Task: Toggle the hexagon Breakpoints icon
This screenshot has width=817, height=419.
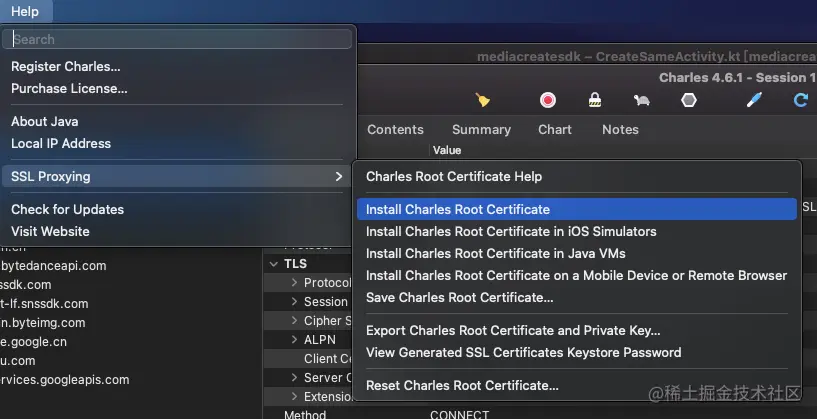Action: pyautogui.click(x=689, y=100)
